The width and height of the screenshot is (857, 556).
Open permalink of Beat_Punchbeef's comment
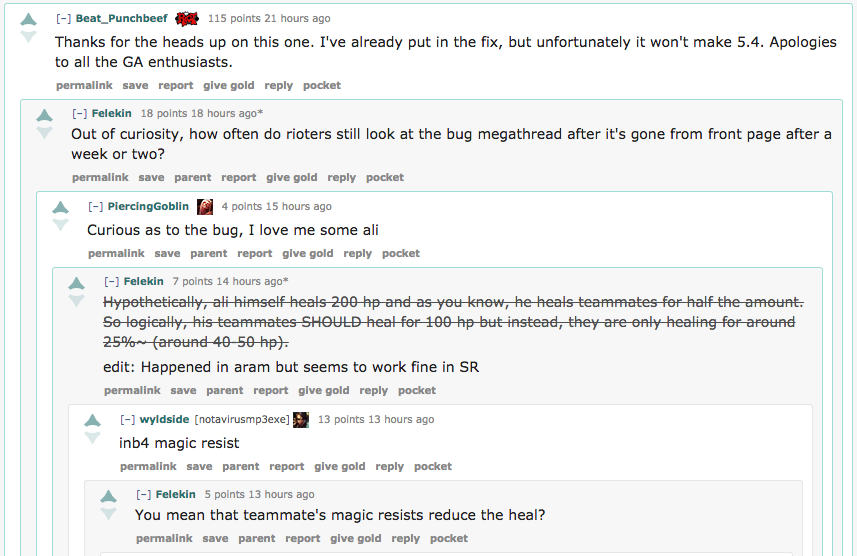coord(84,85)
